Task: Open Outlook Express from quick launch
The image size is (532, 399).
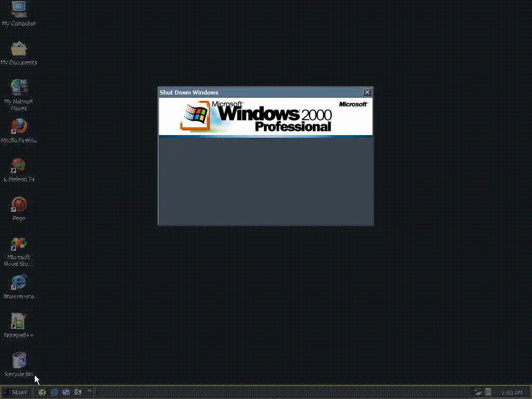Action: point(66,392)
